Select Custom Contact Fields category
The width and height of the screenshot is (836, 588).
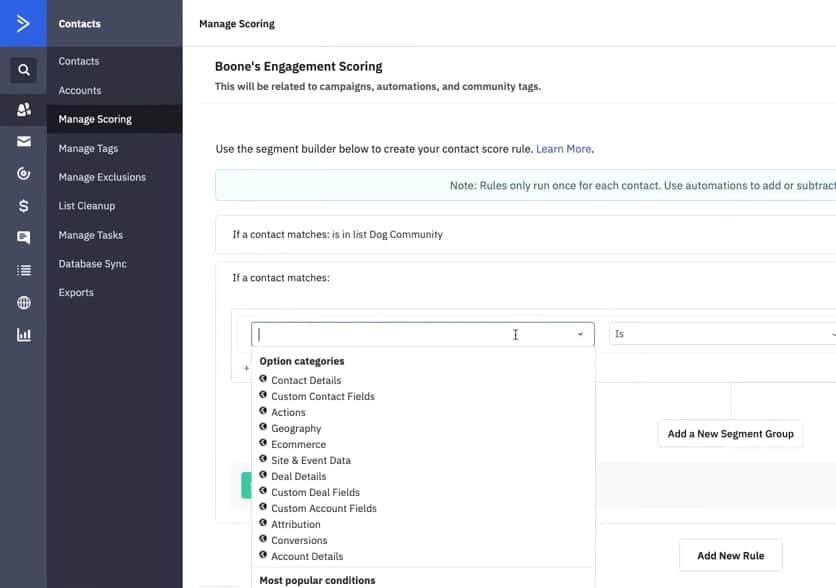pos(323,396)
